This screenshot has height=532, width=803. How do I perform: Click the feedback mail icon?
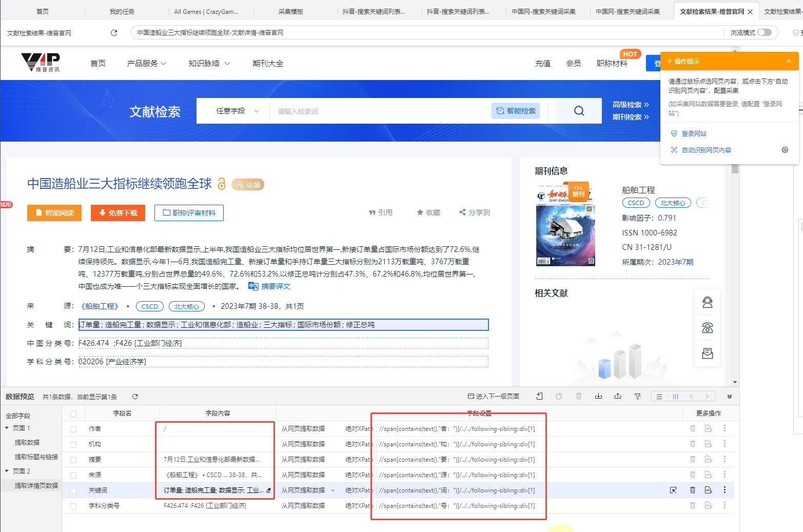pyautogui.click(x=708, y=353)
